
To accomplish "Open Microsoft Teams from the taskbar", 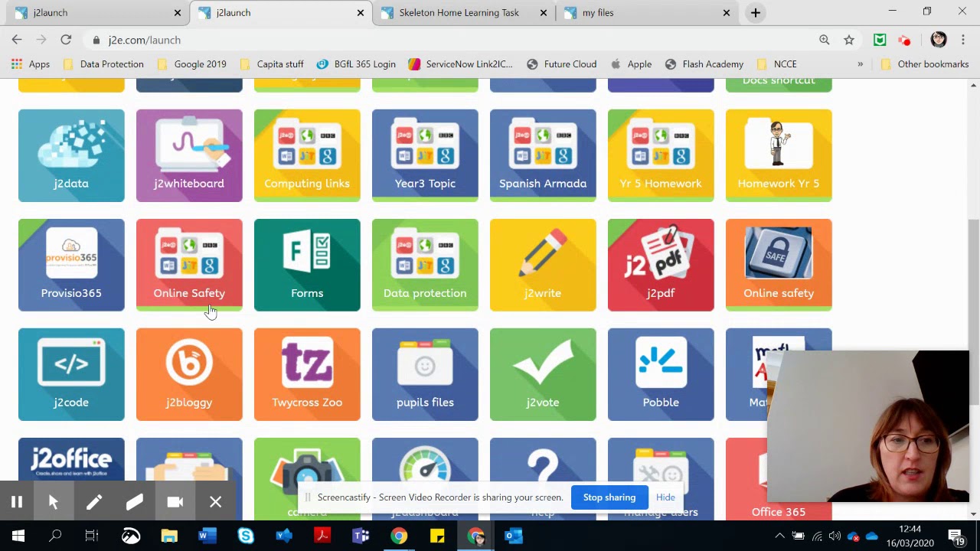I will [361, 536].
